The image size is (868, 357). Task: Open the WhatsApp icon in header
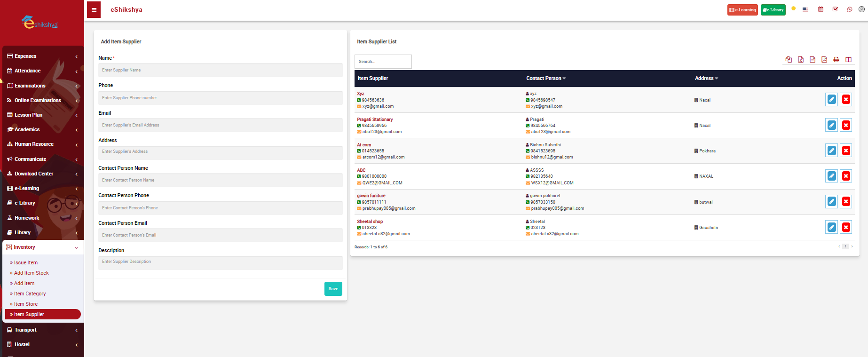tap(850, 9)
